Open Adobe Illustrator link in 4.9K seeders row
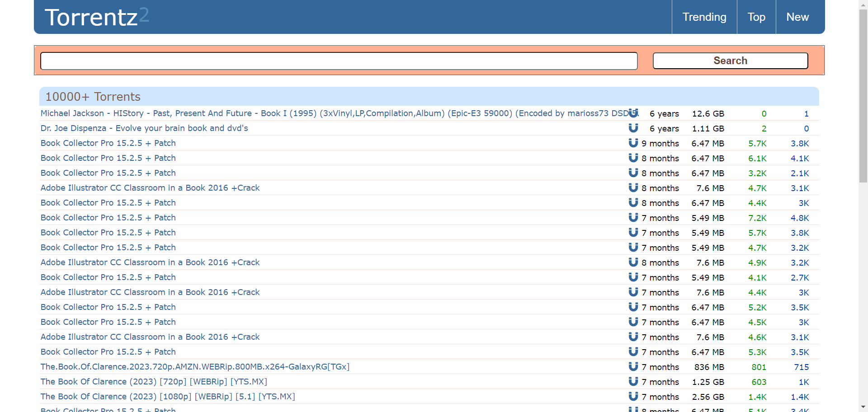Viewport: 868px width, 412px height. coord(150,262)
